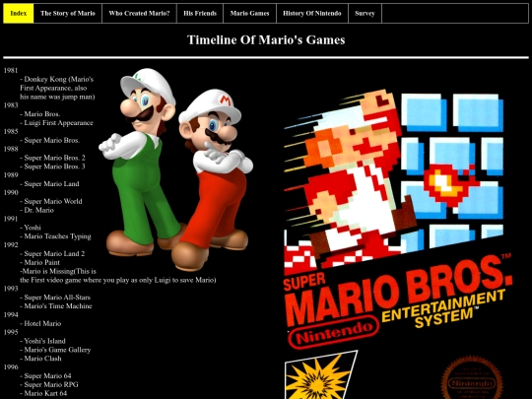Image resolution: width=532 pixels, height=399 pixels.
Task: Select the His Friends nav item
Action: [200, 13]
